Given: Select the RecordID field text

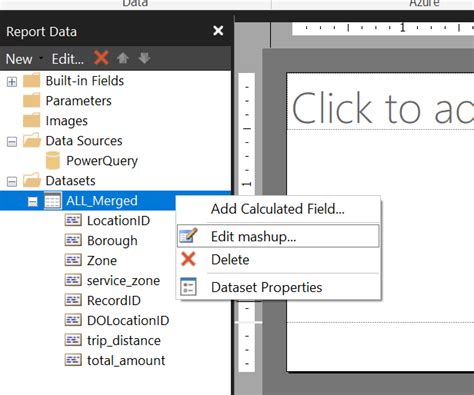Looking at the screenshot, I should pos(114,301).
